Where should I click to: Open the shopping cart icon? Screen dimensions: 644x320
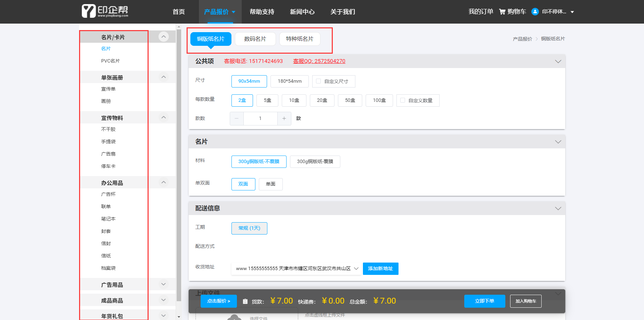pyautogui.click(x=502, y=12)
